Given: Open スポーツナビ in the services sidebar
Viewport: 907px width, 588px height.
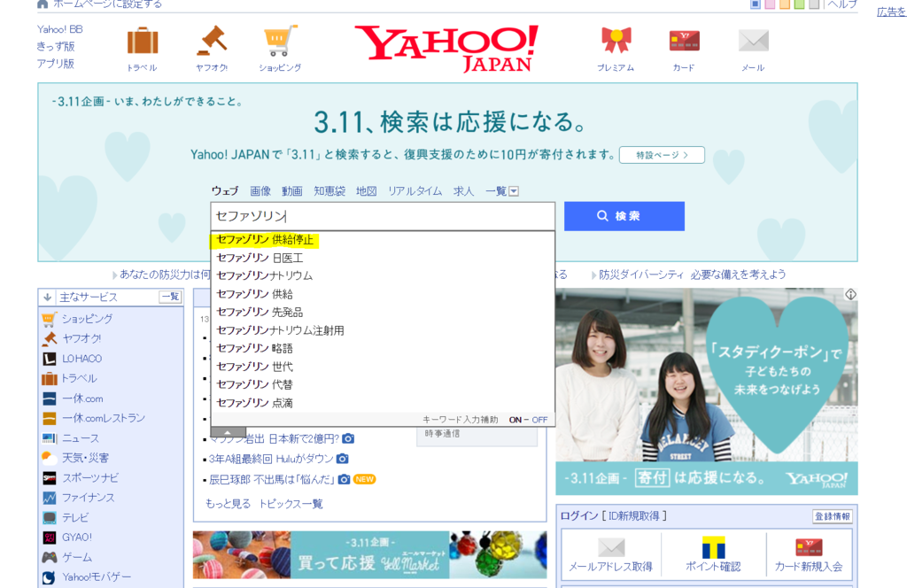Looking at the screenshot, I should click(90, 477).
